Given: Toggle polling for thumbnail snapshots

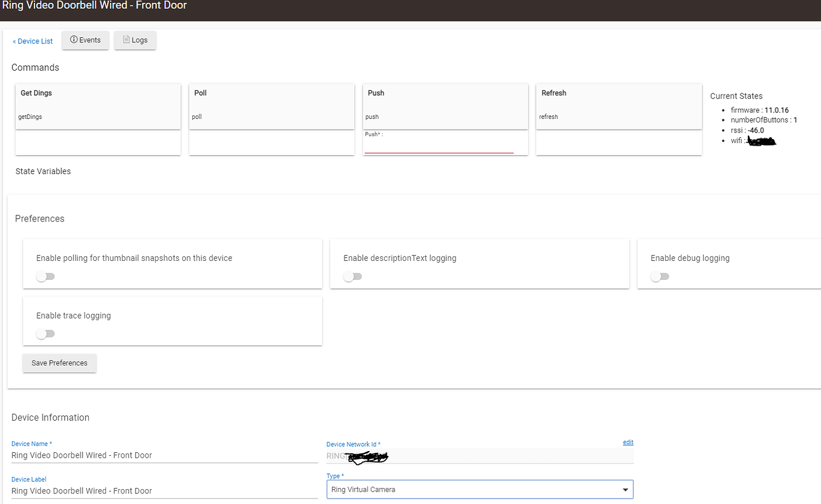Looking at the screenshot, I should (45, 276).
